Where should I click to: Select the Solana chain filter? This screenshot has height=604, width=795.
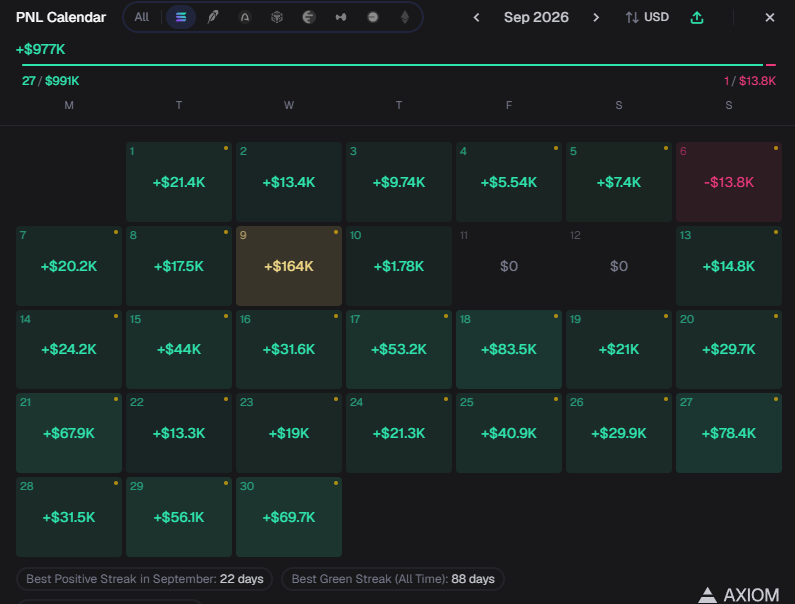click(181, 17)
